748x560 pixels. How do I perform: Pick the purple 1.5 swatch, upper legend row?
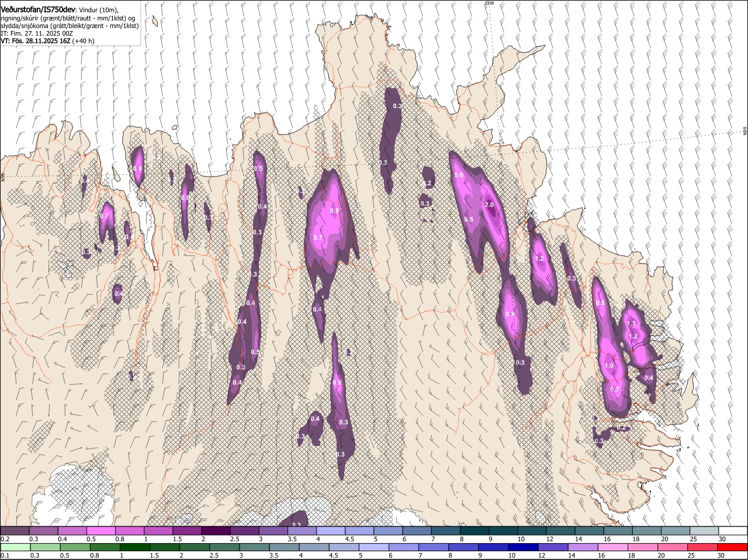187,531
